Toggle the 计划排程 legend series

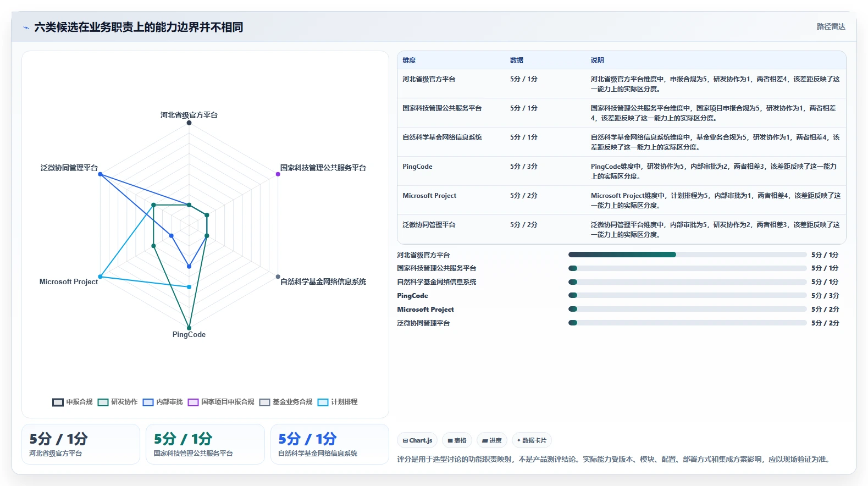click(338, 402)
